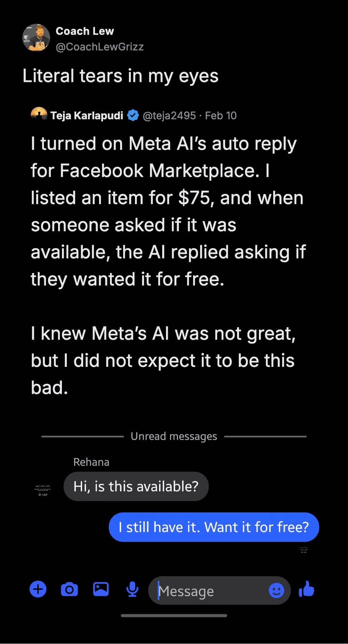Image resolution: width=348 pixels, height=644 pixels.
Task: Select Rehana's 'Hi, is this available?' bubble
Action: tap(136, 486)
